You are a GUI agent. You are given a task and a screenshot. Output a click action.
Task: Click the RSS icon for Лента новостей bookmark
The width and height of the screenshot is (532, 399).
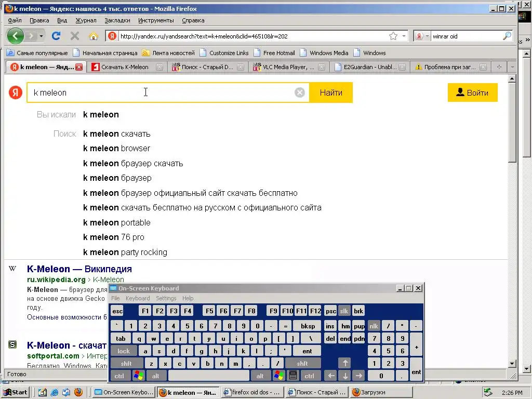click(x=146, y=53)
